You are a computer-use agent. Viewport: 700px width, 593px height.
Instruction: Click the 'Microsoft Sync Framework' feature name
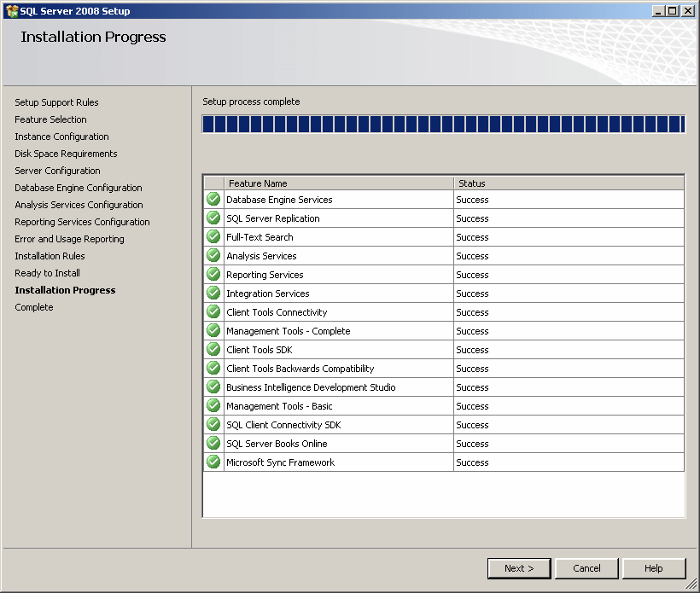click(x=280, y=462)
